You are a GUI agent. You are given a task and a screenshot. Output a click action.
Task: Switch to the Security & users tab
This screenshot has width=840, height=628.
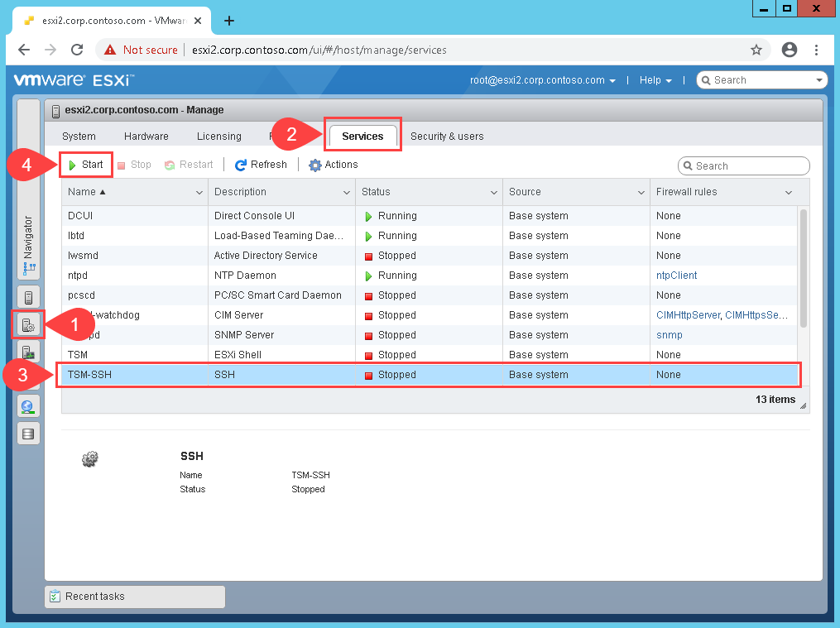tap(447, 137)
